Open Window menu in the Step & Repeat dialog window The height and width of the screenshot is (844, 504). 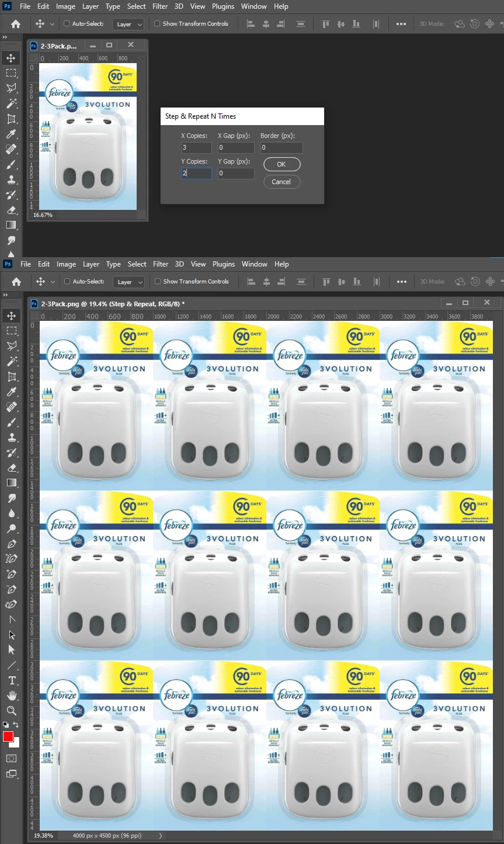[254, 6]
